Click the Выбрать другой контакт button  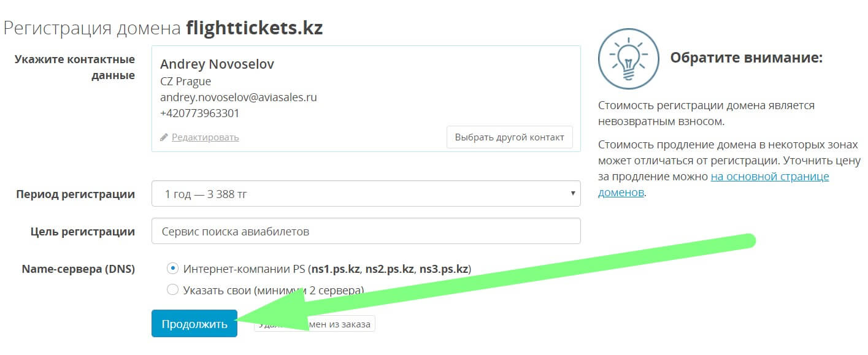click(509, 137)
